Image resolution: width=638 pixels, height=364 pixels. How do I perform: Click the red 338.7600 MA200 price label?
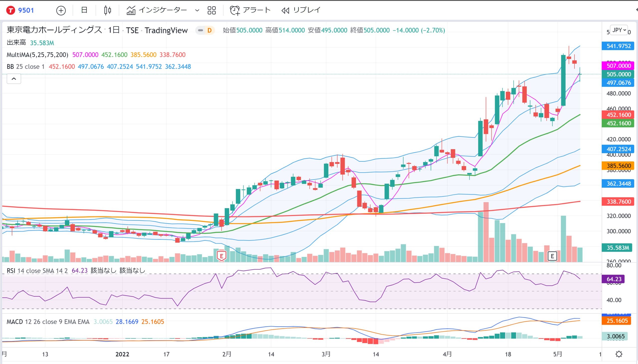pos(618,201)
